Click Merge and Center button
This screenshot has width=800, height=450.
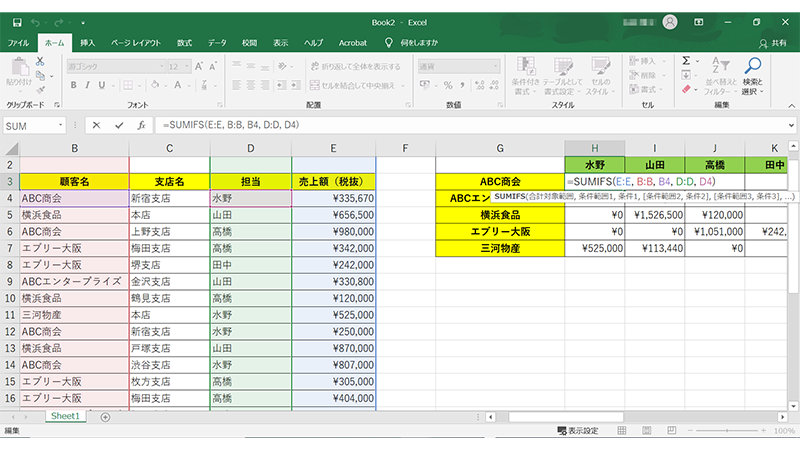pyautogui.click(x=353, y=85)
